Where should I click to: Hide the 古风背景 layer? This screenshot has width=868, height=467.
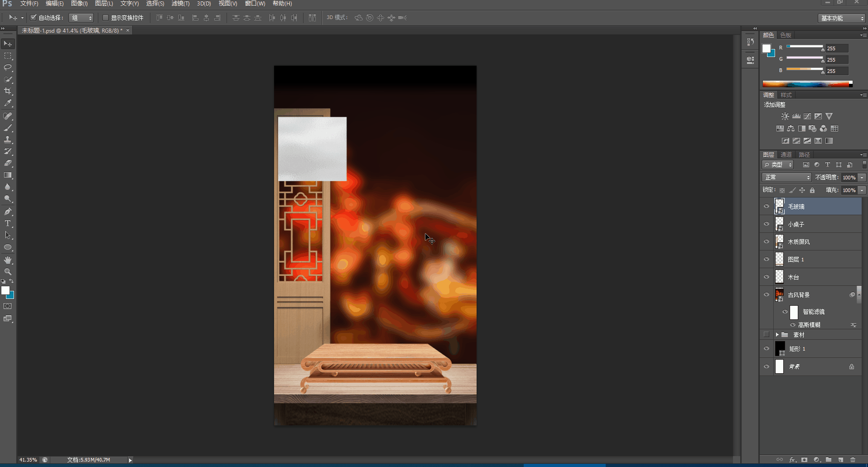(x=767, y=295)
